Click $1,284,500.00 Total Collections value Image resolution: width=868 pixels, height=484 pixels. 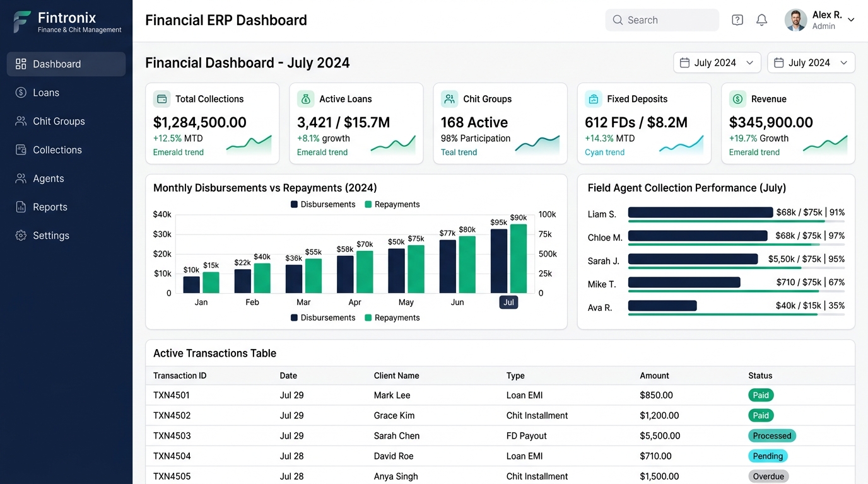coord(200,122)
